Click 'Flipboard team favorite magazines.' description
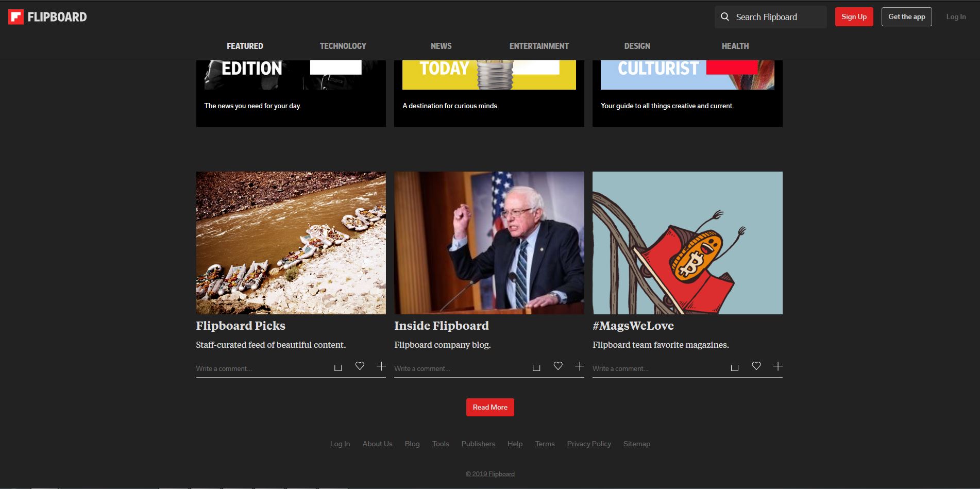The image size is (980, 489). click(x=661, y=345)
